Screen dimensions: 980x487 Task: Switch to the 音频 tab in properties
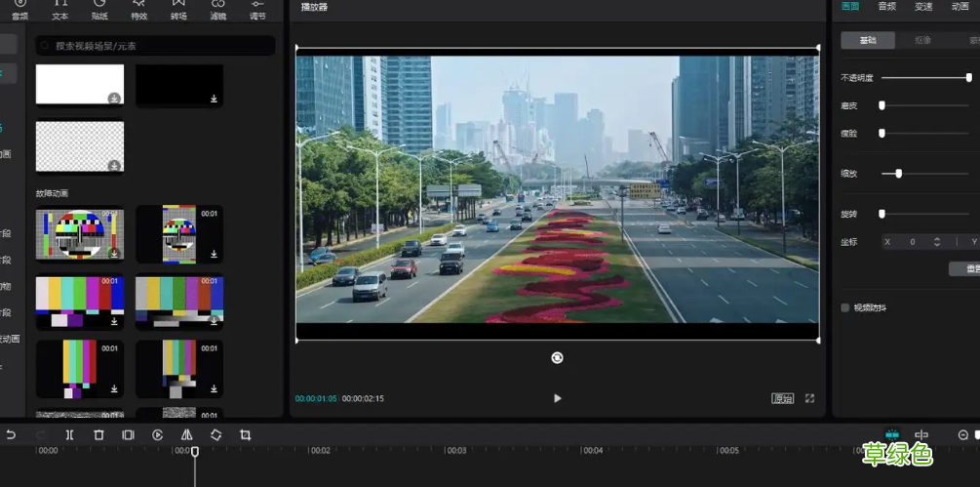886,7
